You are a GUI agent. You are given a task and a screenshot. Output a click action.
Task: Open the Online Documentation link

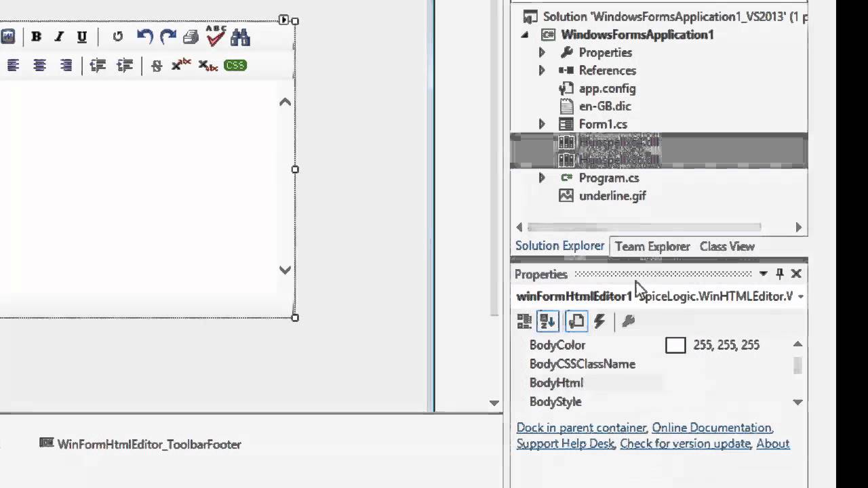coord(711,428)
